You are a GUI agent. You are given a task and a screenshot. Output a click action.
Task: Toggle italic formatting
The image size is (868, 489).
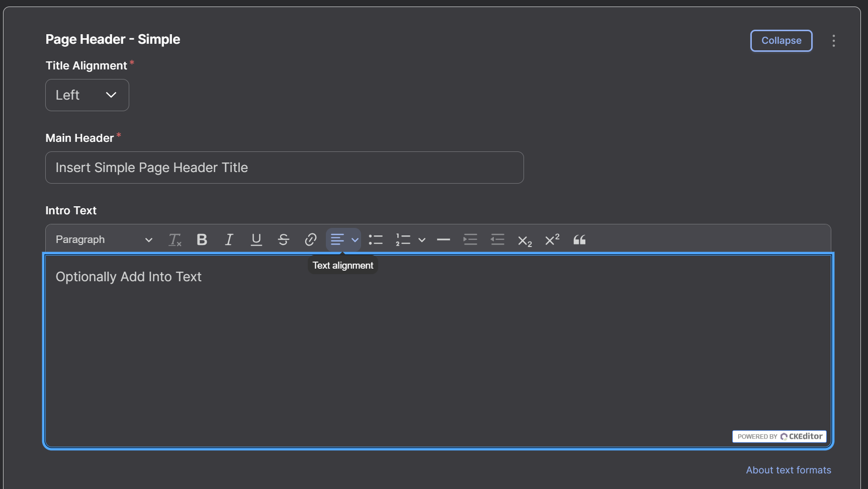click(x=229, y=240)
